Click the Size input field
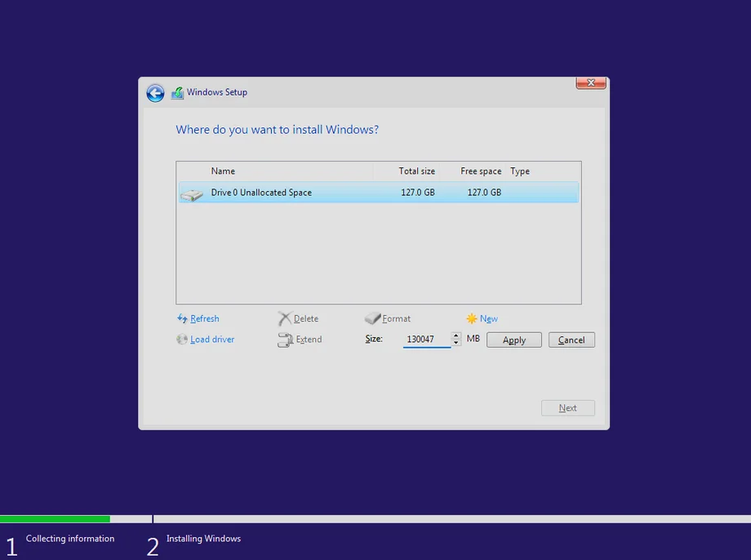751x560 pixels. pyautogui.click(x=425, y=340)
